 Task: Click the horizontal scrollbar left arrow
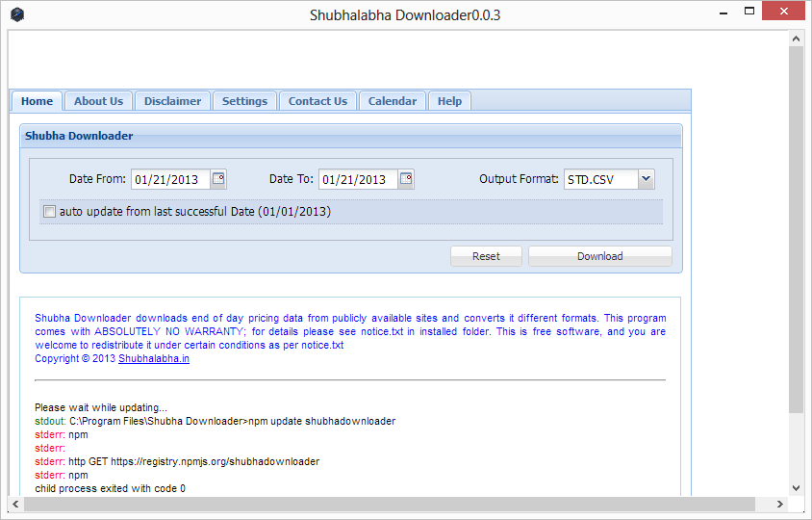click(x=15, y=504)
